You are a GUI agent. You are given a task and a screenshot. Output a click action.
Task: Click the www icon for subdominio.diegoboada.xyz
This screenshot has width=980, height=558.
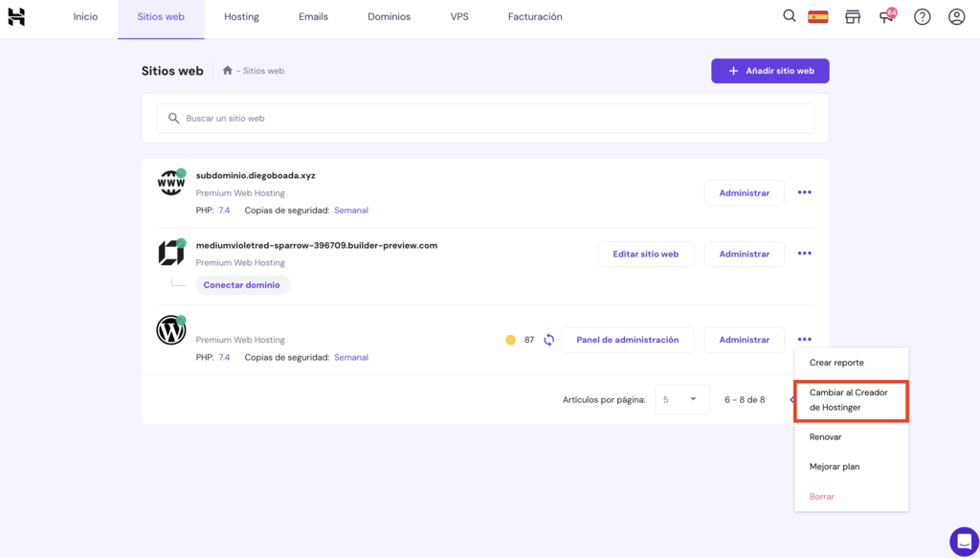[170, 182]
